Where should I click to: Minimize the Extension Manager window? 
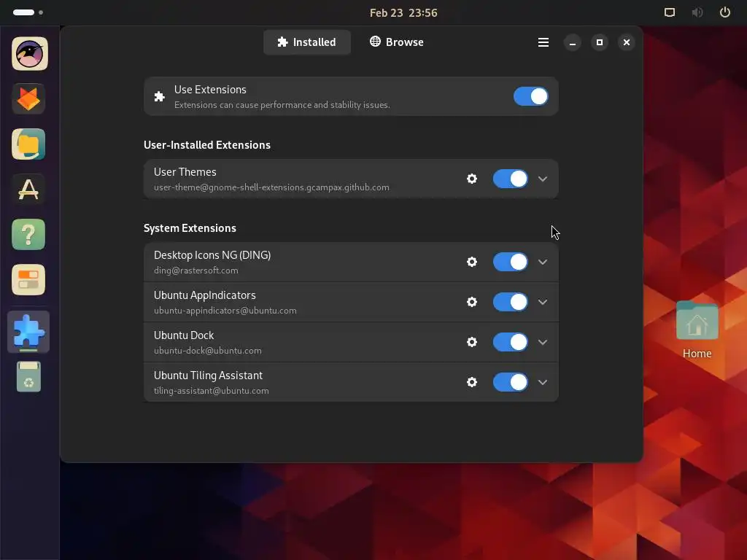coord(572,42)
